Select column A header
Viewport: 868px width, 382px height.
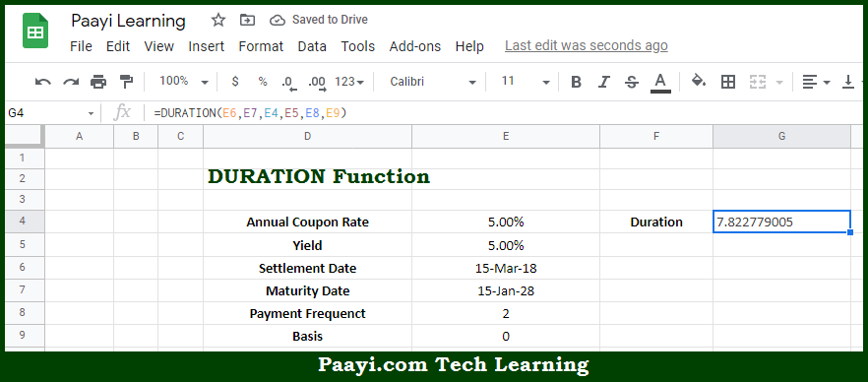tap(79, 136)
